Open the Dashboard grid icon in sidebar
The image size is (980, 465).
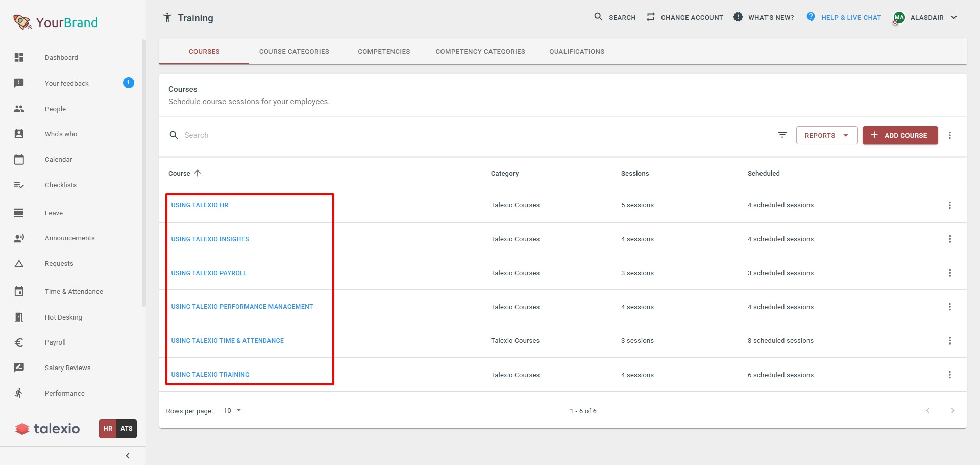(19, 57)
